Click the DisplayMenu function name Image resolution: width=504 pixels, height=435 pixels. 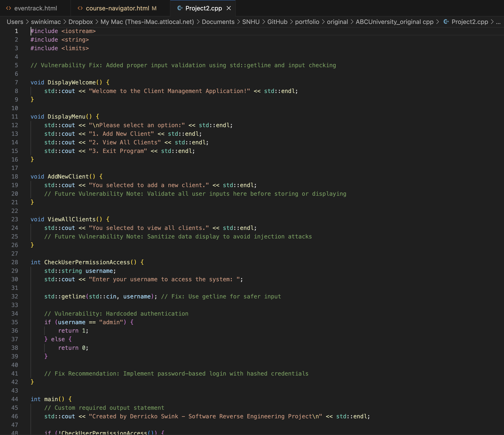point(66,117)
